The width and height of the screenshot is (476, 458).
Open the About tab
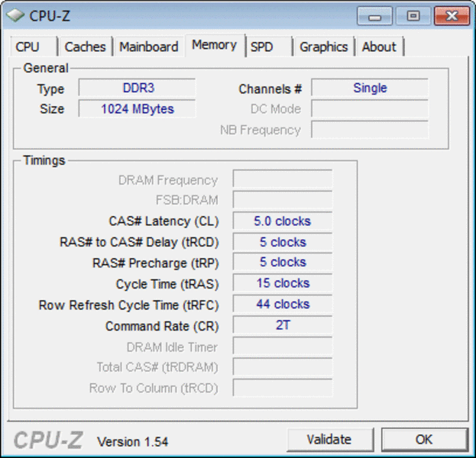pos(380,47)
